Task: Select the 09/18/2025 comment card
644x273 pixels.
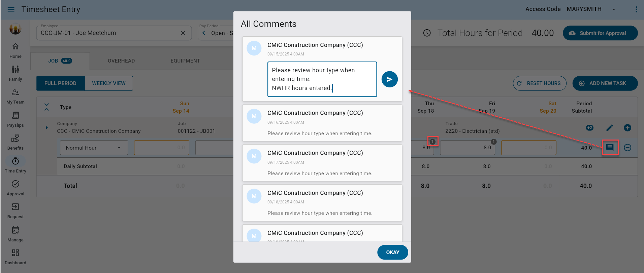Action: (322, 203)
